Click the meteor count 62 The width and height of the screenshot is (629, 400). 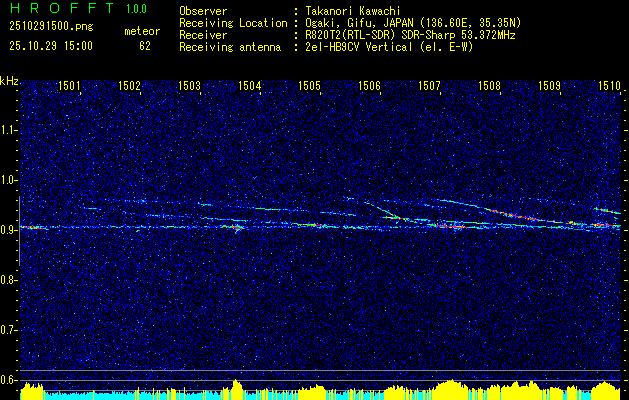(145, 46)
